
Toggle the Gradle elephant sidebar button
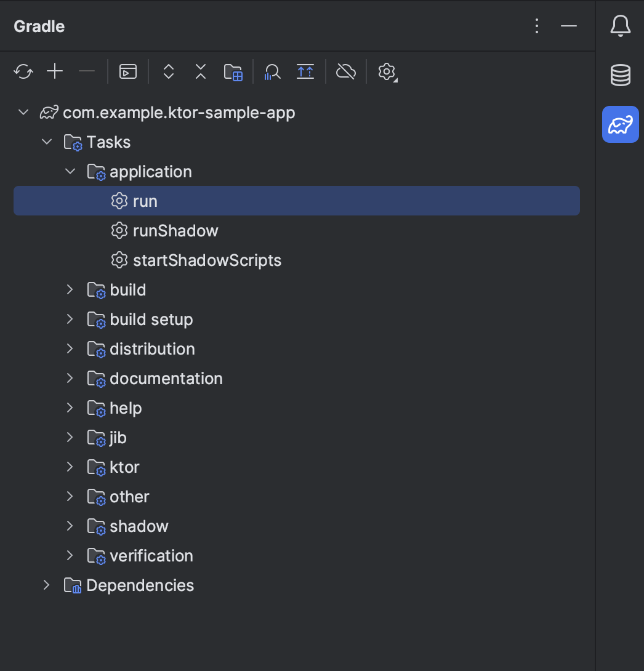(620, 124)
